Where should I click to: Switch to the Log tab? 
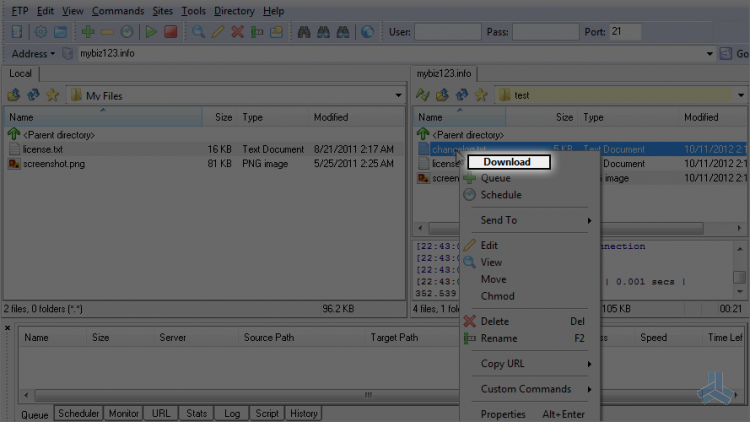pos(232,413)
